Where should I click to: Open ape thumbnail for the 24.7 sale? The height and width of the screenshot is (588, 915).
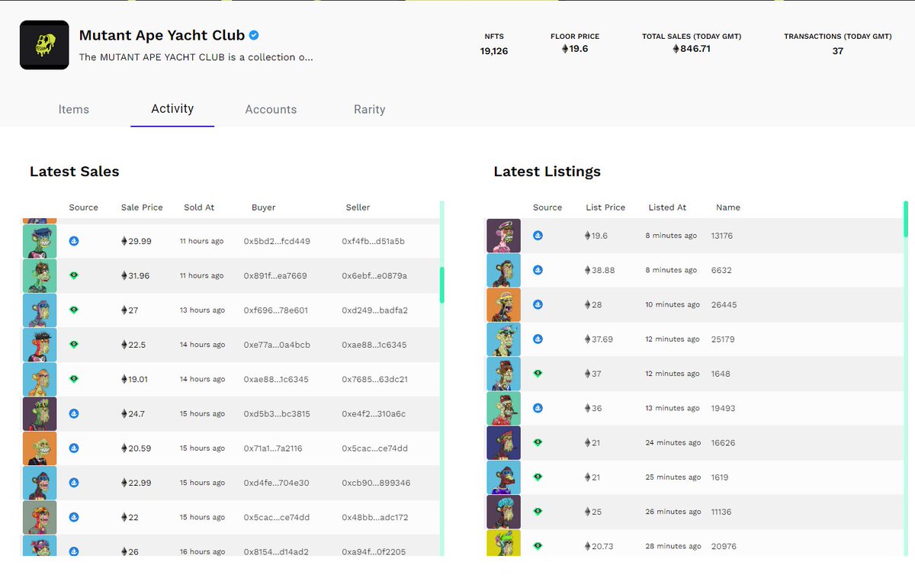pos(40,413)
